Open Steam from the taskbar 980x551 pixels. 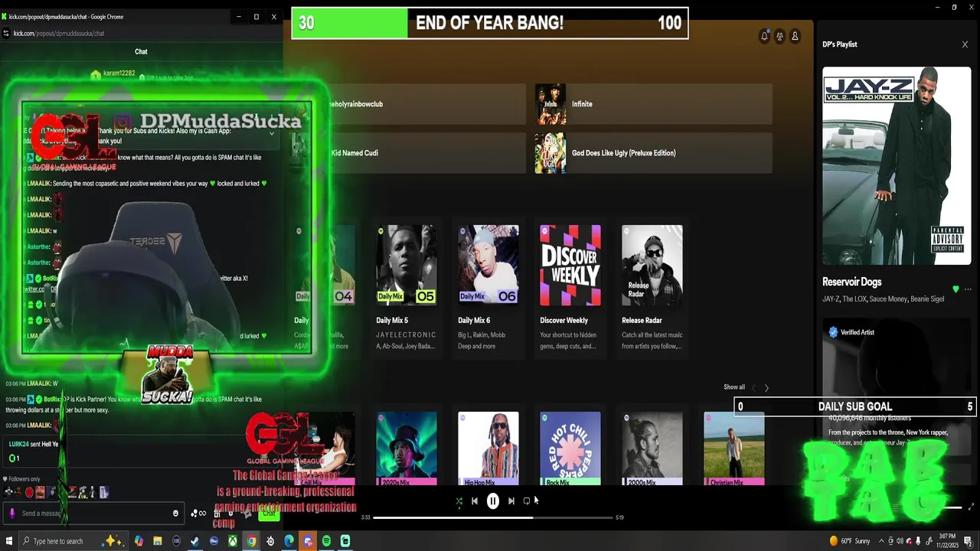point(195,541)
